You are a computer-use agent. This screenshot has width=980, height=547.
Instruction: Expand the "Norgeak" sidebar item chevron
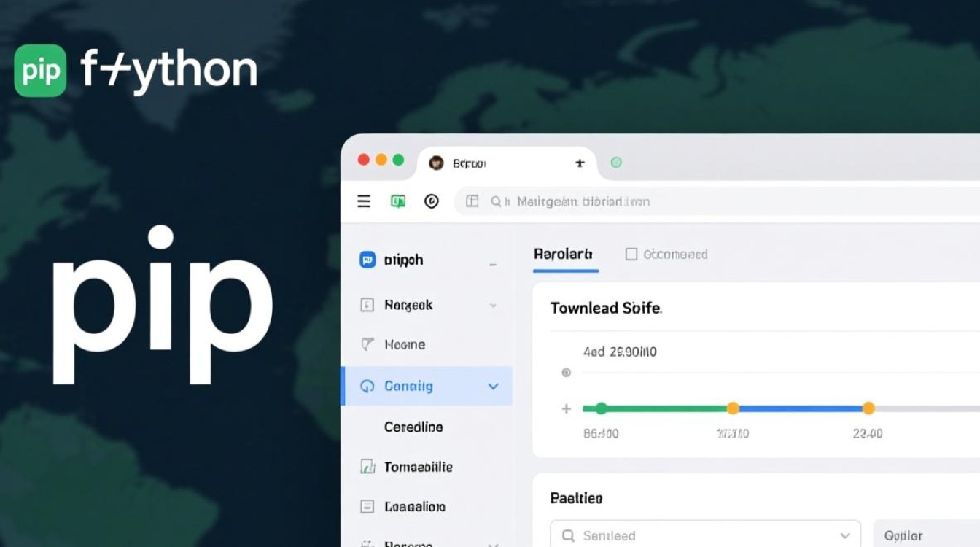pos(493,306)
